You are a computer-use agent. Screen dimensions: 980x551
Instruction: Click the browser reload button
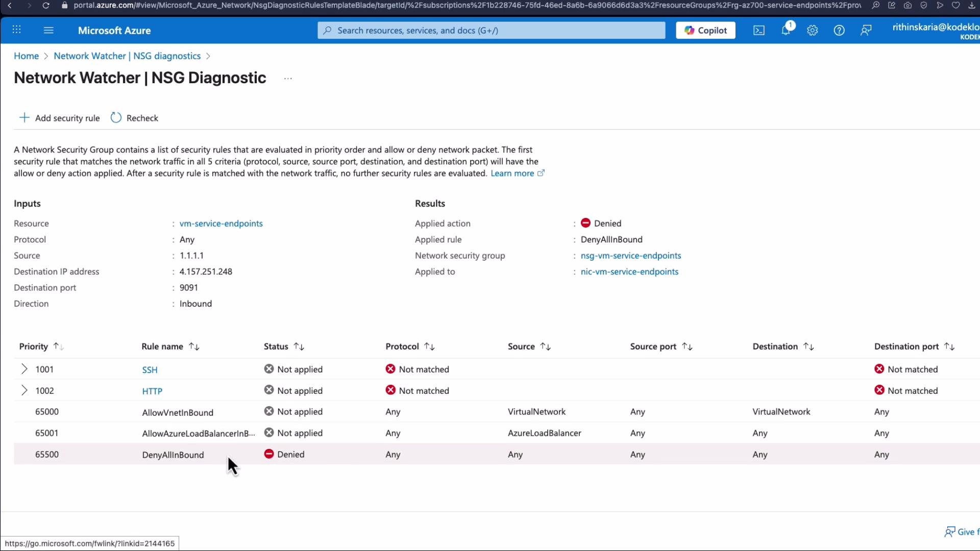tap(46, 6)
